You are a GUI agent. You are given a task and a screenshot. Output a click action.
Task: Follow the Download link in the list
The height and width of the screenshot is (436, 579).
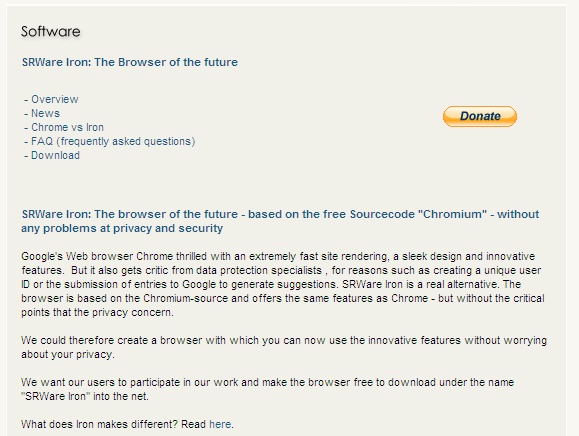pos(55,155)
